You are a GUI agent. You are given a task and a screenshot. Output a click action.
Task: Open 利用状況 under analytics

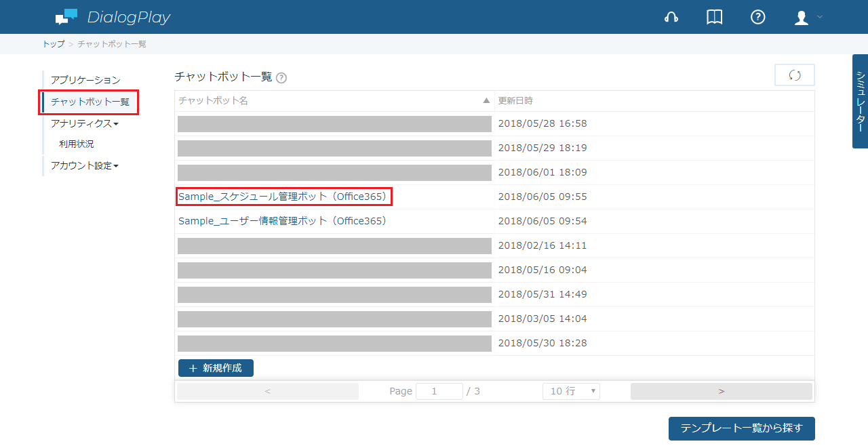(77, 144)
